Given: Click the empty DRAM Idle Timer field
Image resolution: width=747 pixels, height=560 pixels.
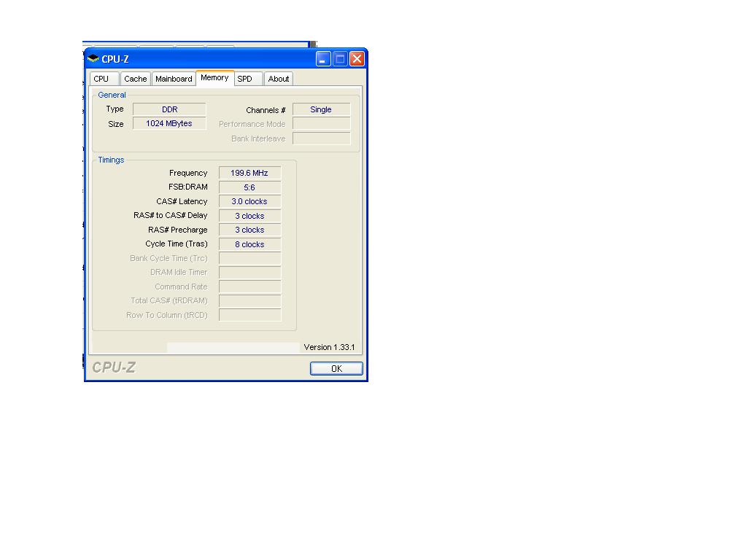Looking at the screenshot, I should coord(249,273).
